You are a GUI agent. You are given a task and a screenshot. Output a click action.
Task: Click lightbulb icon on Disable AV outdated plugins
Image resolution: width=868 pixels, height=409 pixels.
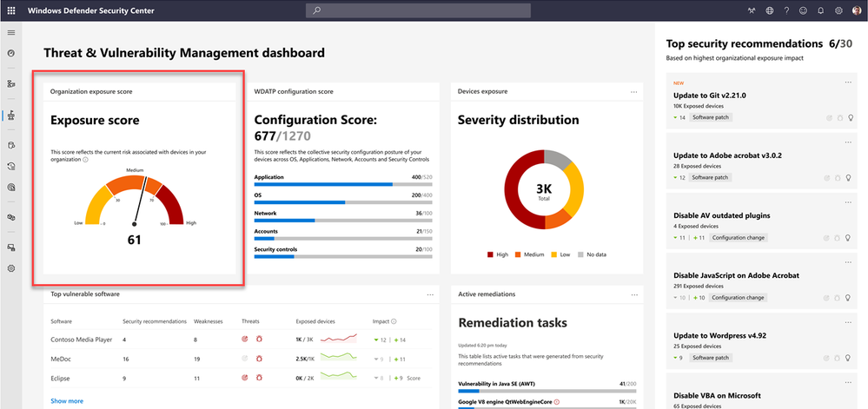(847, 237)
